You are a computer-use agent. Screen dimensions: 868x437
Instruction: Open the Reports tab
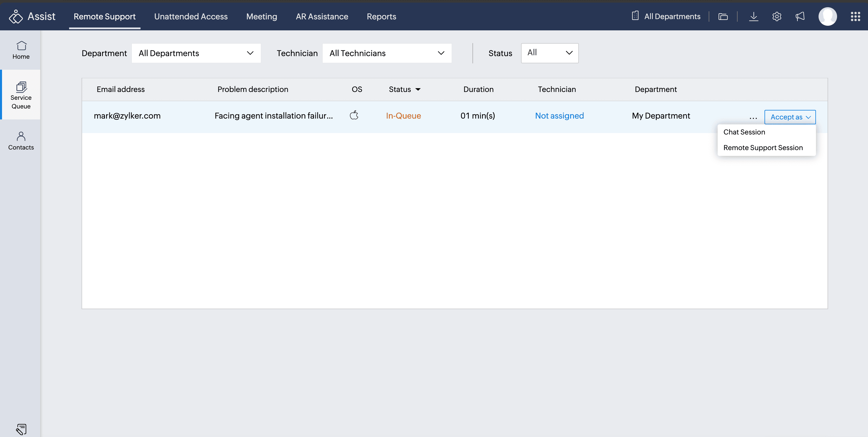tap(381, 16)
